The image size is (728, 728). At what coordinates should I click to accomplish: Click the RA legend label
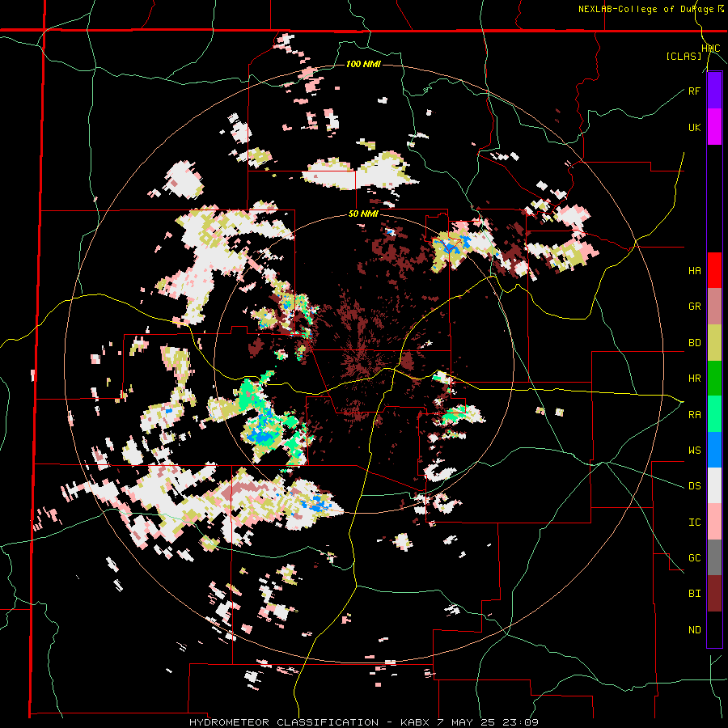694,415
